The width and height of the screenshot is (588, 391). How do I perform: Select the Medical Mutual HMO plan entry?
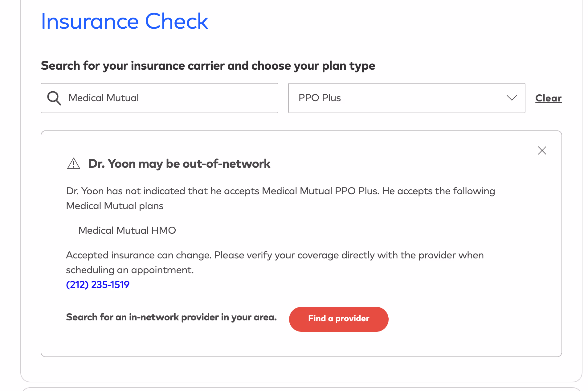click(127, 230)
